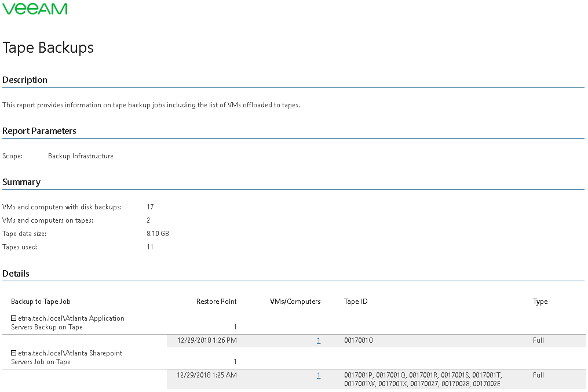588x392 pixels.
Task: Click the Atlanta Application Servers Backup job name
Action: [68, 322]
